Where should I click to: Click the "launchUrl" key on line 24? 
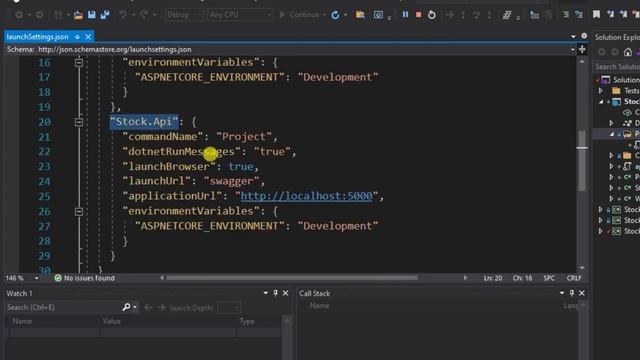(x=157, y=181)
